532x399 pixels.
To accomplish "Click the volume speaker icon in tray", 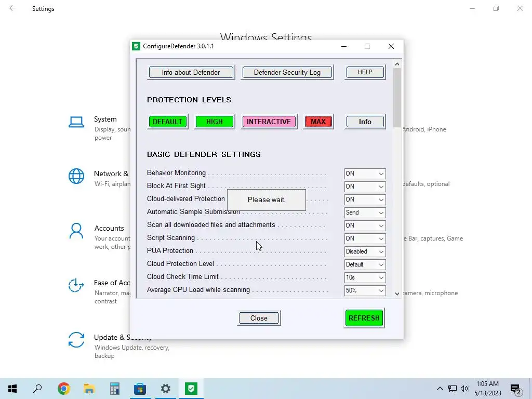I will 464,389.
